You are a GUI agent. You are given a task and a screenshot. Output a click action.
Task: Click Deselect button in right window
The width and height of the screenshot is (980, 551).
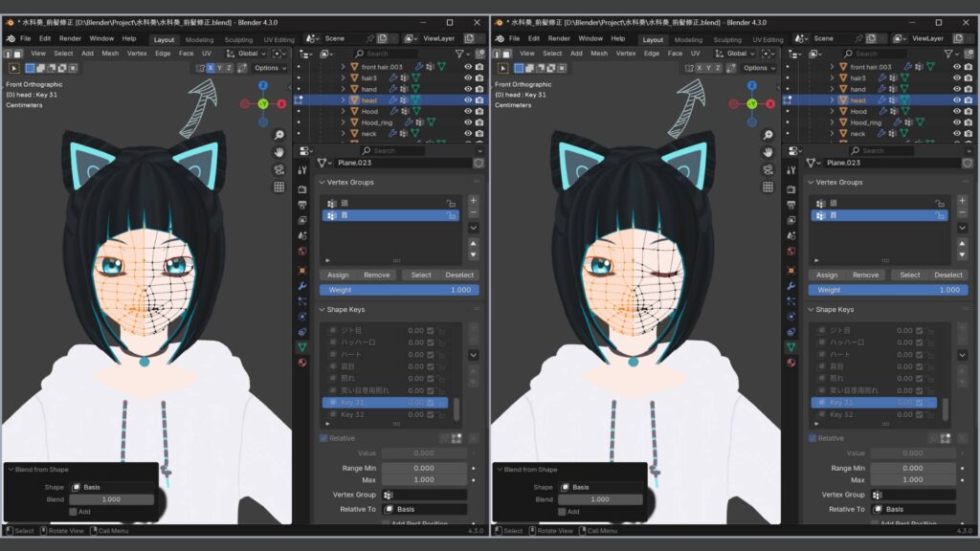(x=948, y=275)
